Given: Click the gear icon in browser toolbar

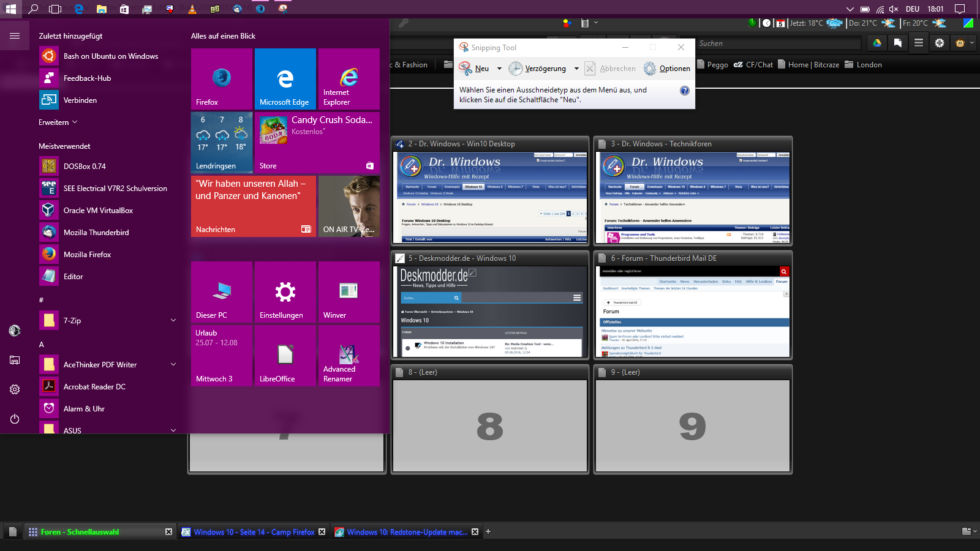Looking at the screenshot, I should 939,43.
